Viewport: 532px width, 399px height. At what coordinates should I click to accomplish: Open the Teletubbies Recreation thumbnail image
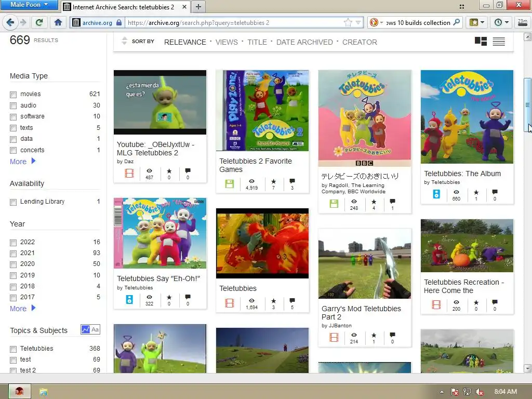point(467,246)
